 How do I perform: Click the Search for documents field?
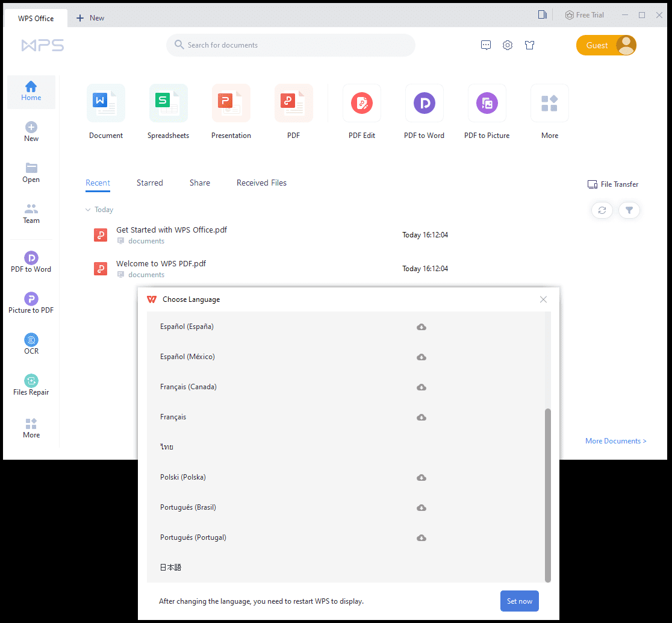click(291, 45)
